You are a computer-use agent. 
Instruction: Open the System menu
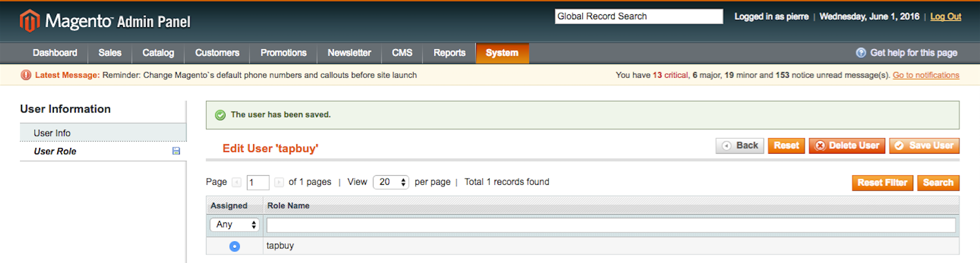click(x=502, y=53)
